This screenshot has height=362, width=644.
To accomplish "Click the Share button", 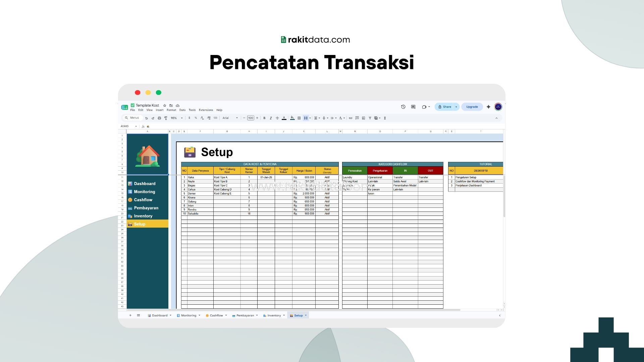I will point(445,107).
